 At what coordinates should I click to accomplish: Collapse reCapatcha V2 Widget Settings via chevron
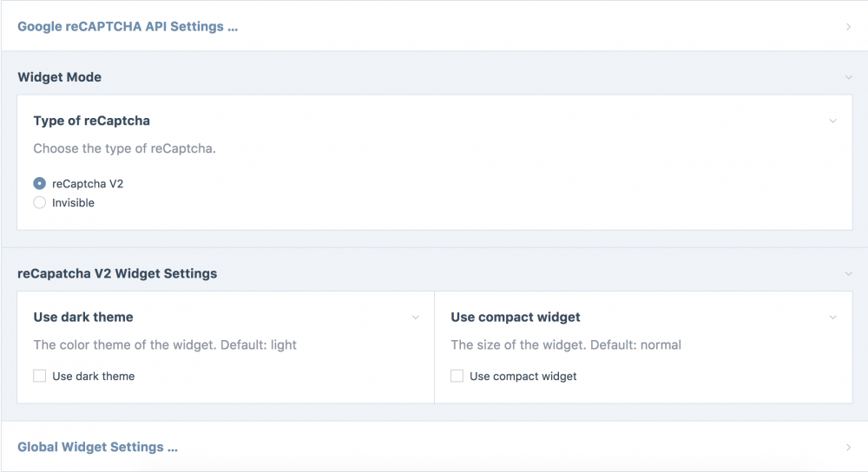(848, 273)
